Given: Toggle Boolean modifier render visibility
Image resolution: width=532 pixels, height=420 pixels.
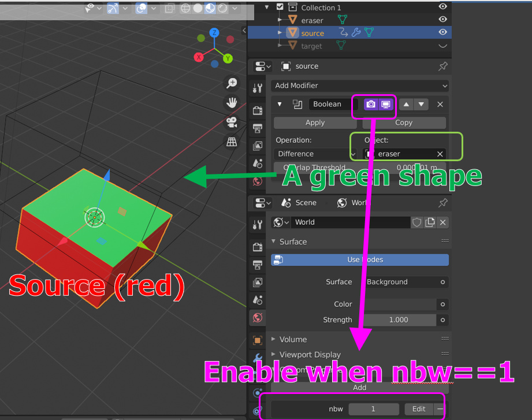Looking at the screenshot, I should 371,105.
